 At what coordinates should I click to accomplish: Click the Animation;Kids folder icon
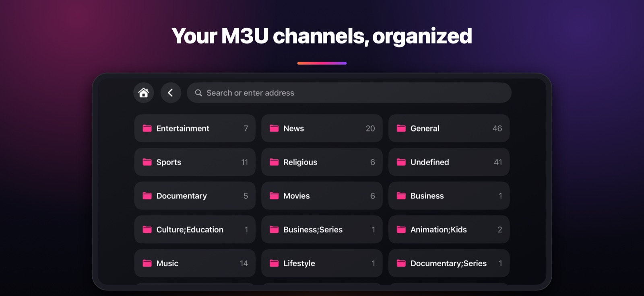401,230
